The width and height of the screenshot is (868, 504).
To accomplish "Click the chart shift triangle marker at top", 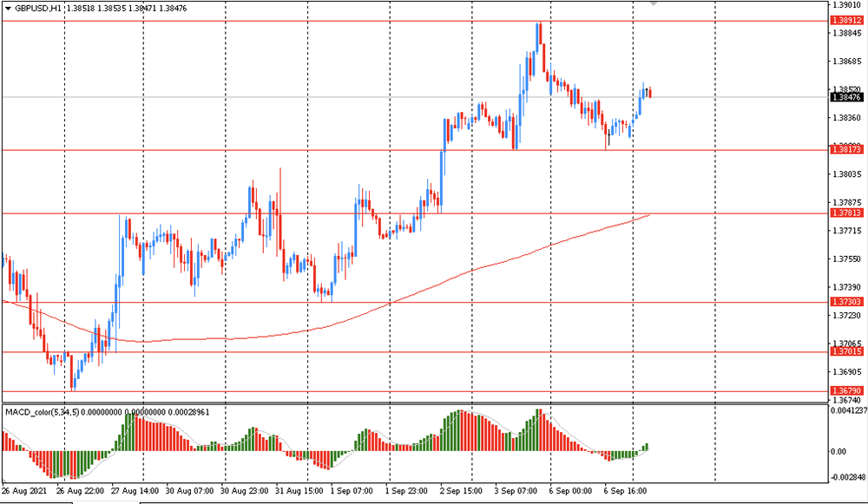I will click(x=654, y=3).
